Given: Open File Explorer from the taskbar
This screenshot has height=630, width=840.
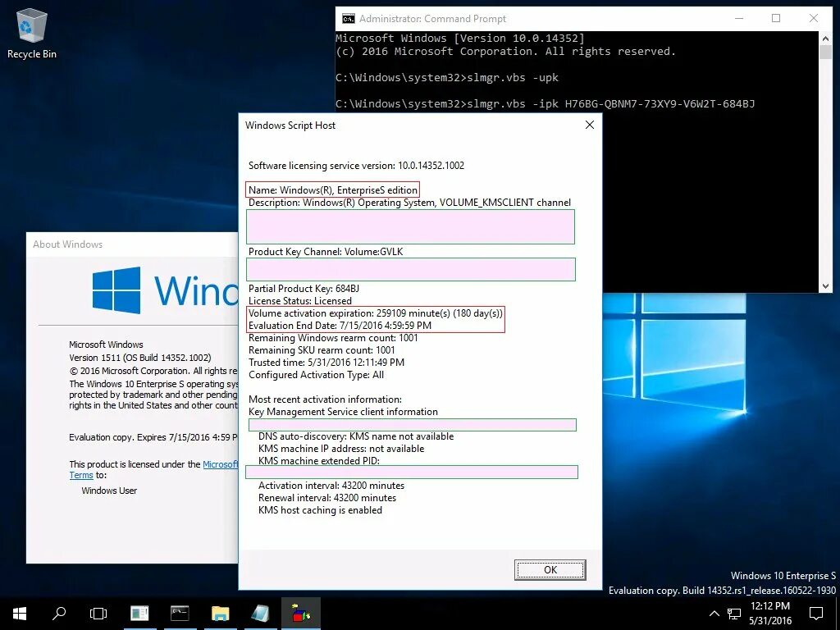Looking at the screenshot, I should (220, 614).
